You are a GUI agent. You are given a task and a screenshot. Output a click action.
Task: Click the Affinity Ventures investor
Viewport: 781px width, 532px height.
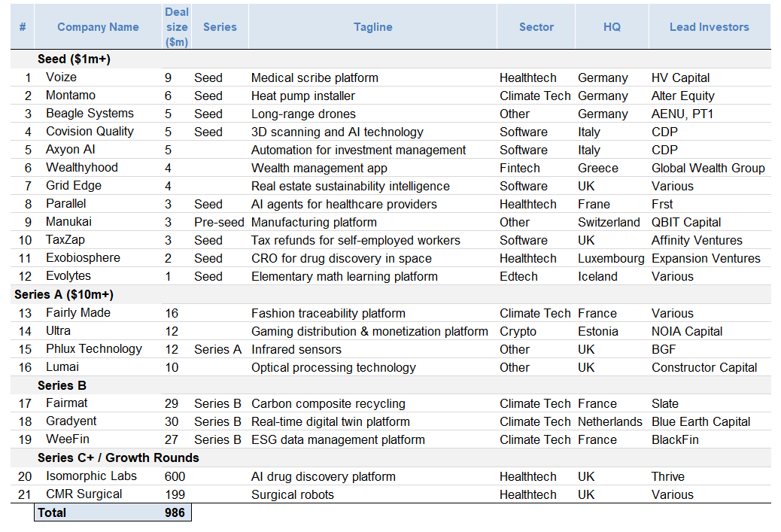[x=697, y=241]
